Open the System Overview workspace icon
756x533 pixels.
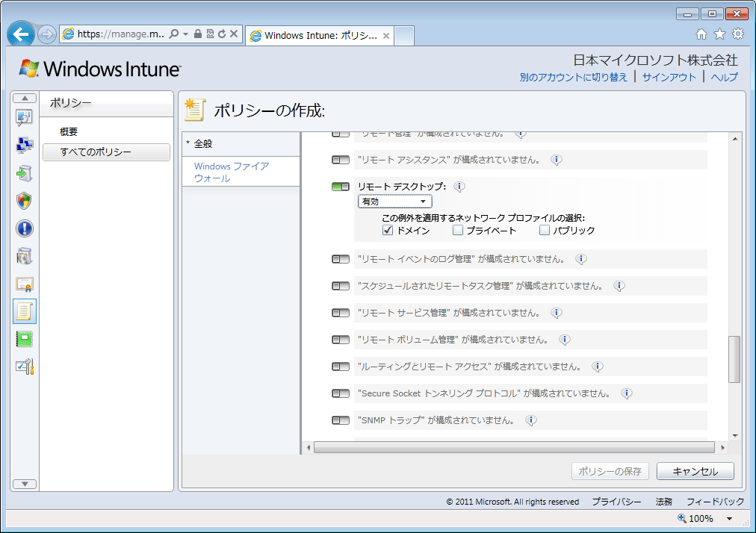pos(24,118)
